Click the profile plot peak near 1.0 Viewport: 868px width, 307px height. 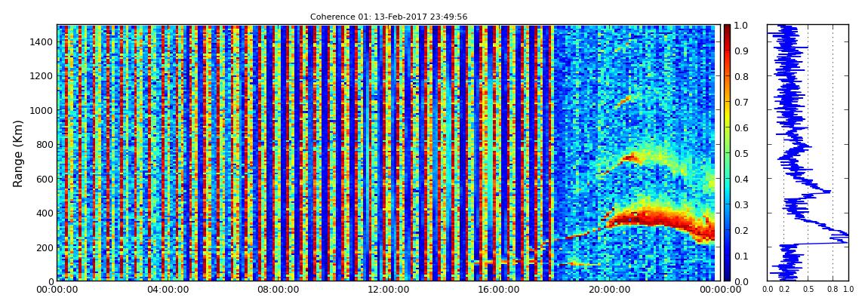click(844, 235)
